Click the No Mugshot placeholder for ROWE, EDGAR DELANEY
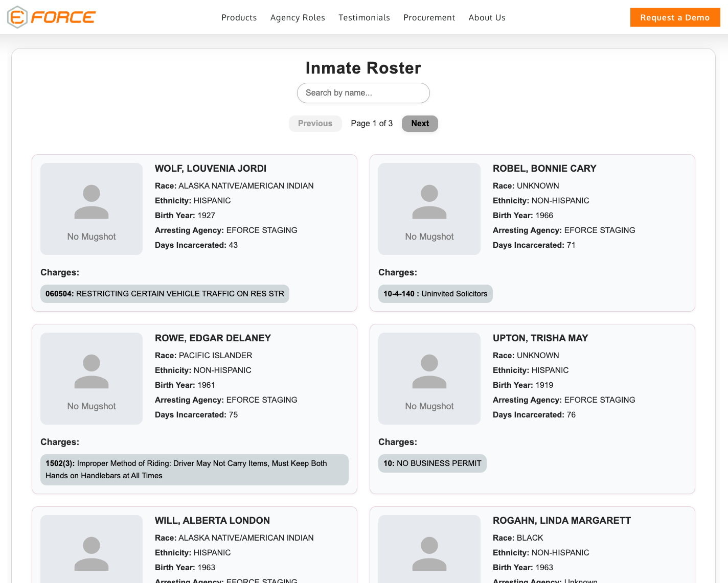 [91, 378]
